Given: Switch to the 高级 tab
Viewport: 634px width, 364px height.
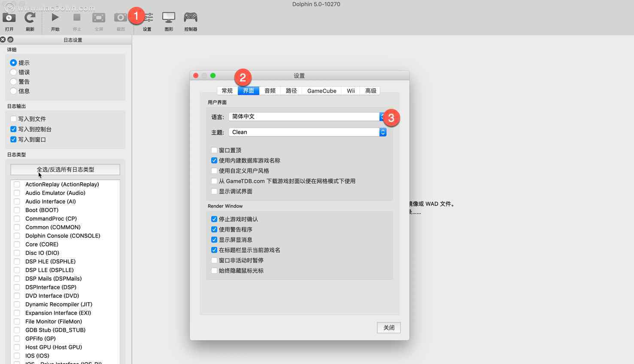Looking at the screenshot, I should (x=371, y=90).
